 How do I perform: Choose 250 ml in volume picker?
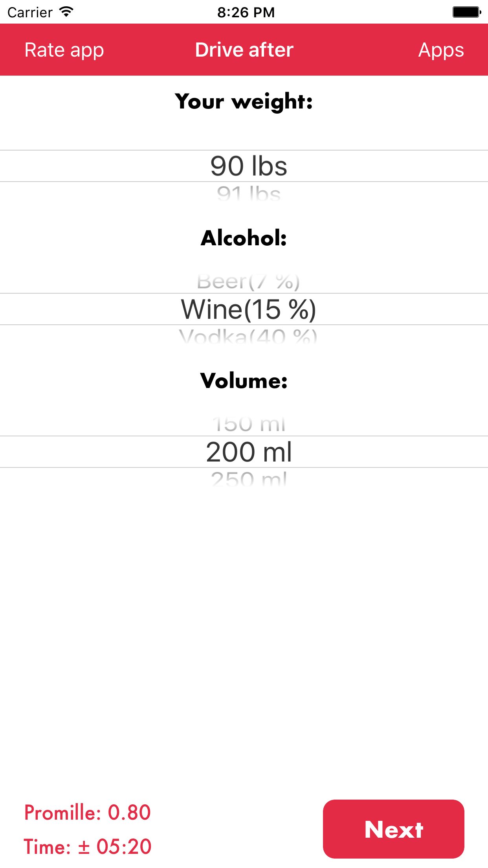tap(248, 479)
